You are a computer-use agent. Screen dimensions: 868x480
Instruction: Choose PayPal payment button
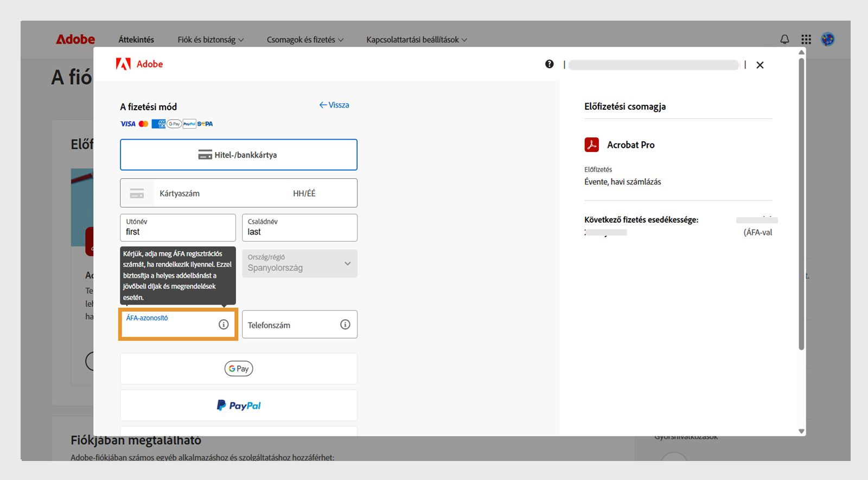[x=239, y=405]
